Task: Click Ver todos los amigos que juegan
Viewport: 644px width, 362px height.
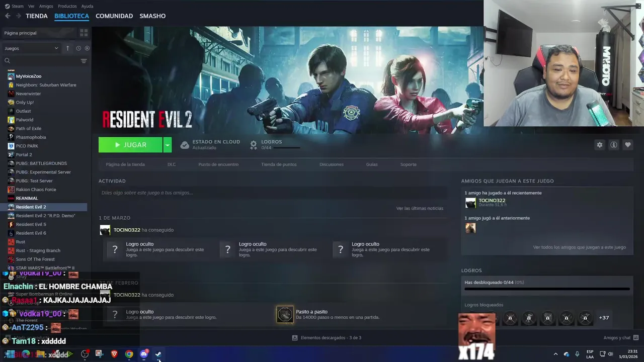Action: 580,247
